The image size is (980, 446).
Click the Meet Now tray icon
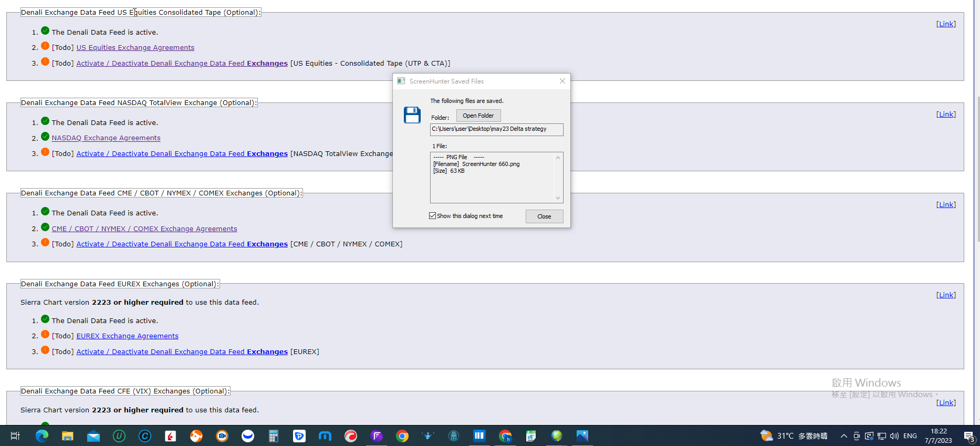(x=857, y=435)
